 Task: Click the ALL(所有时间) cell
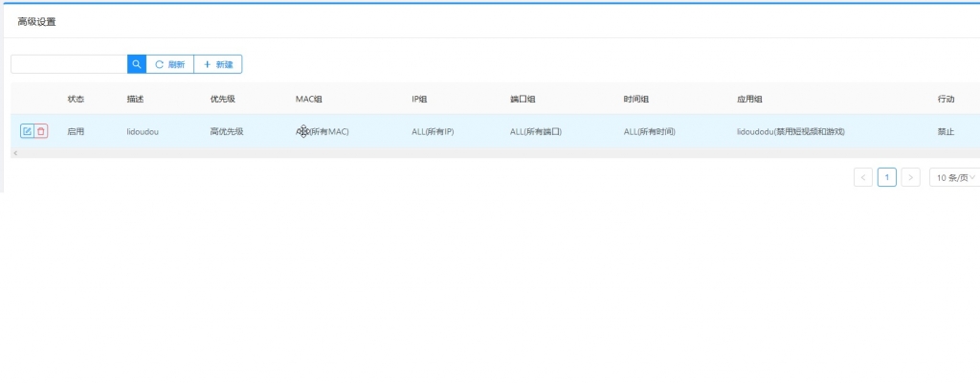[650, 132]
